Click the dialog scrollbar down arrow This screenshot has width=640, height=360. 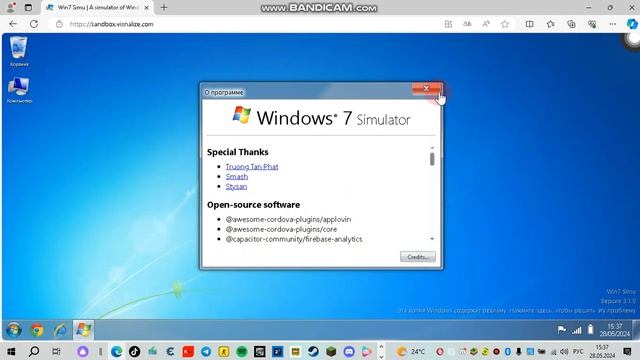point(432,239)
